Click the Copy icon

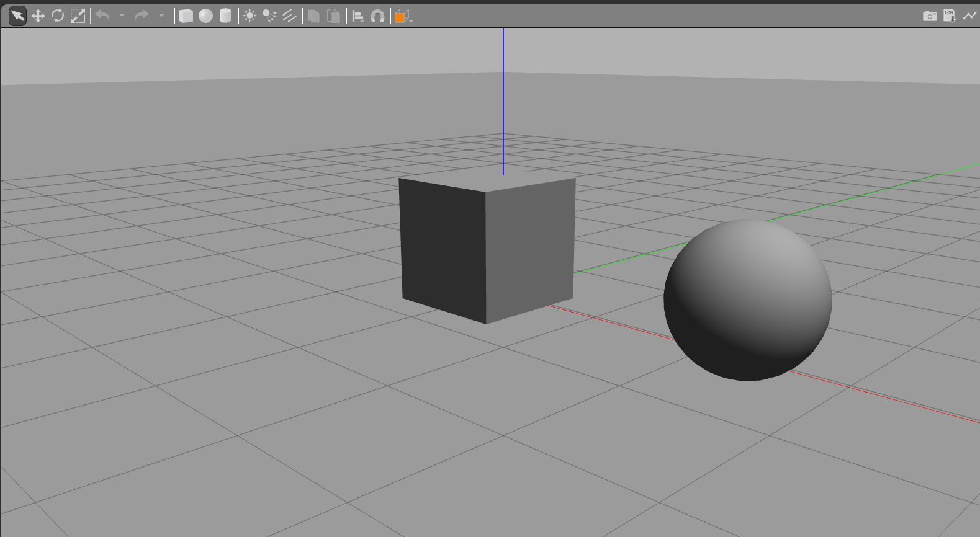pyautogui.click(x=314, y=16)
